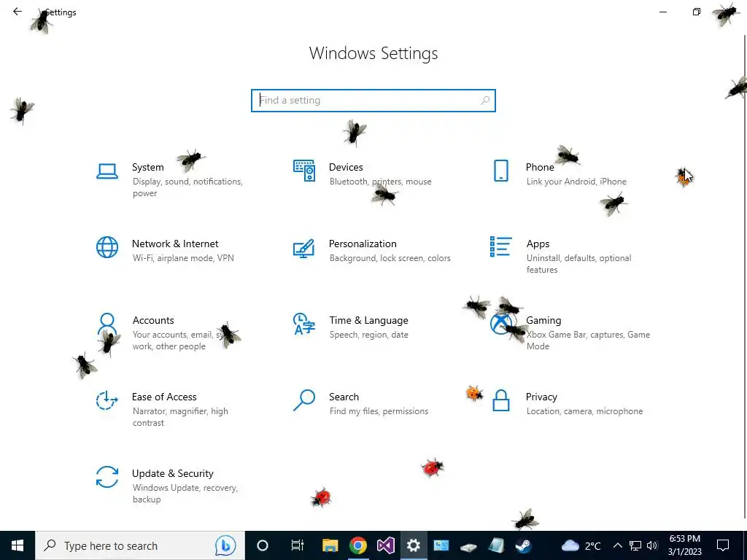Viewport: 747px width, 560px height.
Task: Open the Gaming Xbox icon
Action: [x=500, y=324]
